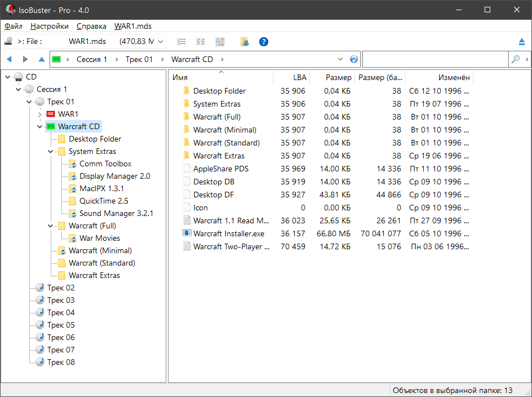Switch to large icons view mode

tap(220, 42)
